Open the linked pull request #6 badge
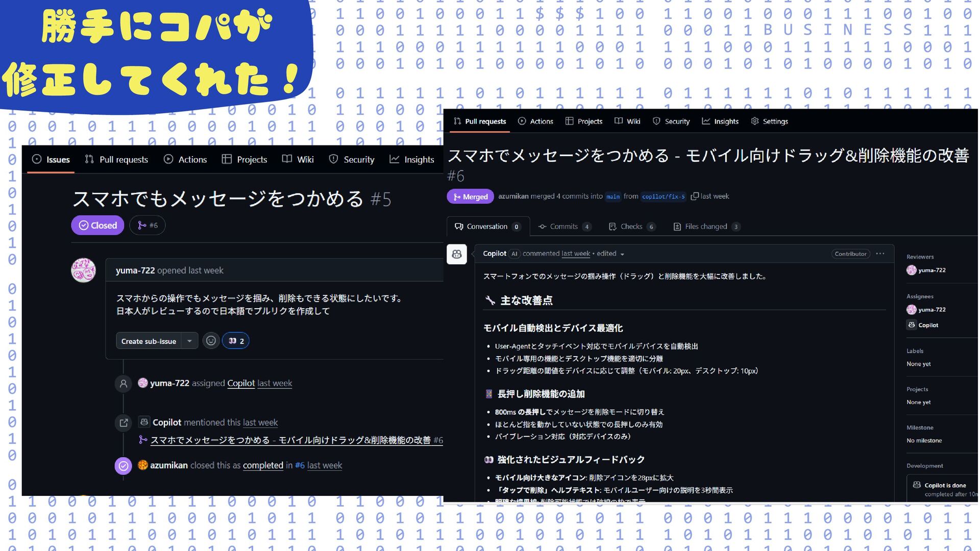The width and height of the screenshot is (980, 551). 148,226
